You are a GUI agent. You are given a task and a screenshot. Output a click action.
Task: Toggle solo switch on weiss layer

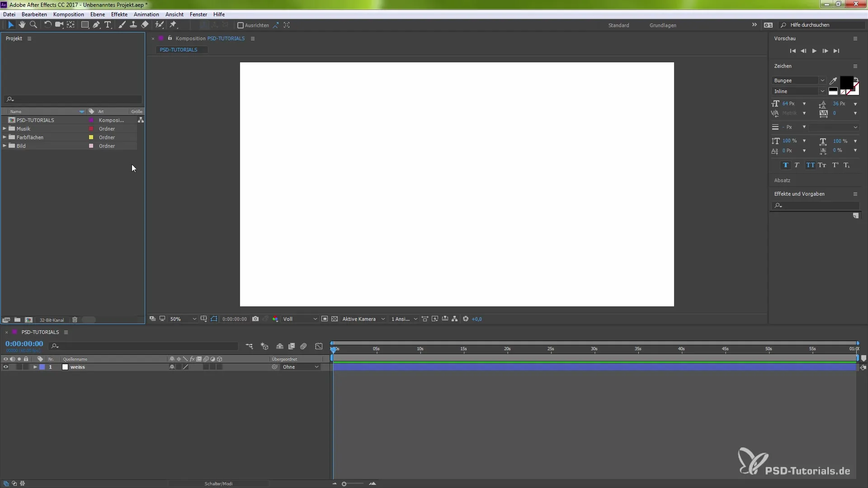pos(19,367)
